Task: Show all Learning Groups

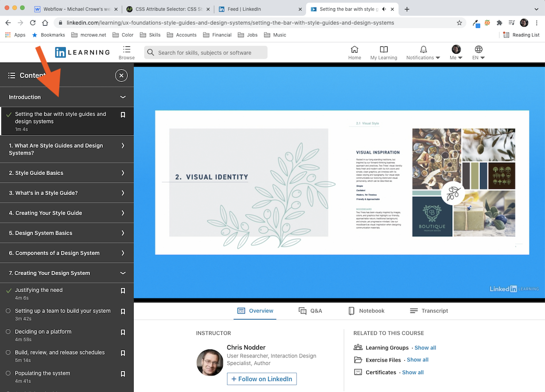Action: (425, 347)
